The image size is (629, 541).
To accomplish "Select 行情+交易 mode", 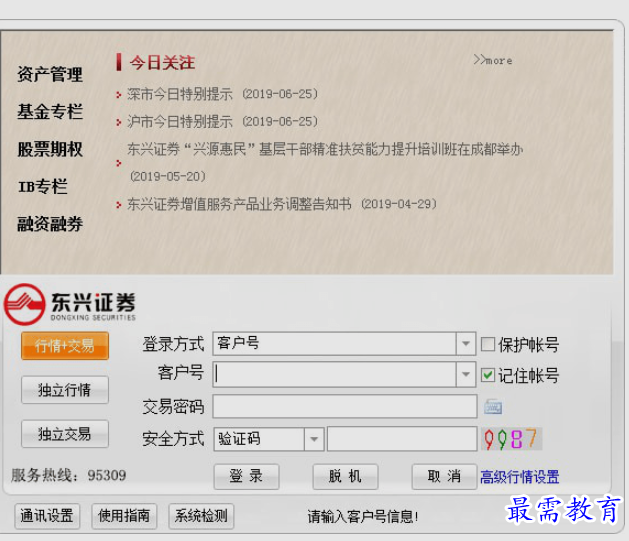I will click(x=65, y=346).
